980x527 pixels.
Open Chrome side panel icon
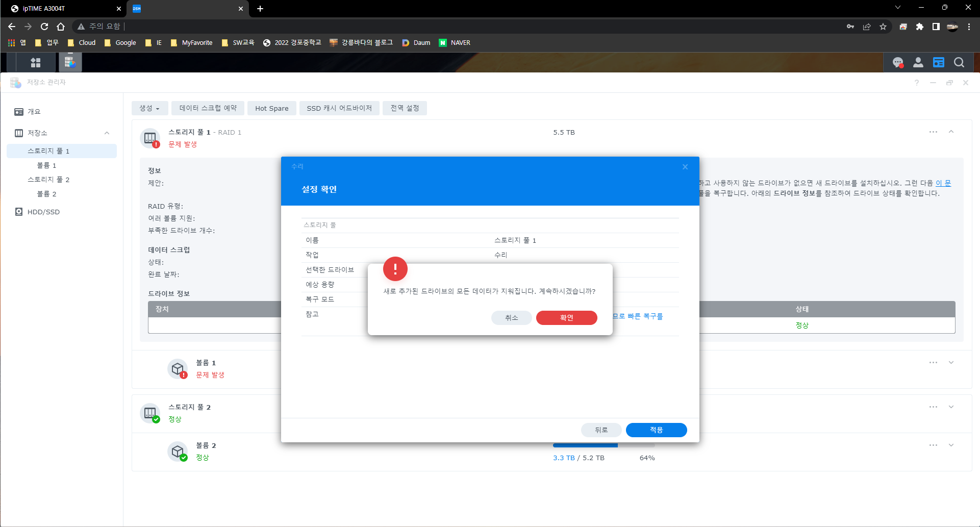point(936,27)
